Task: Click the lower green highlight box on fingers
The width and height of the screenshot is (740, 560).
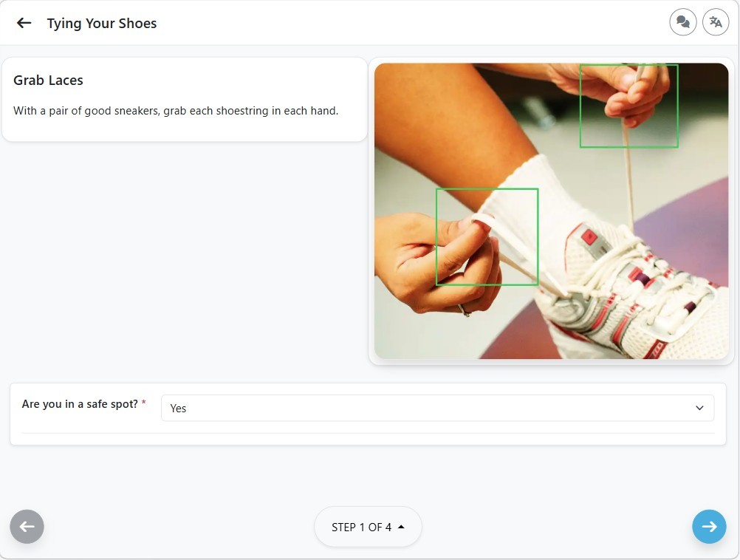Action: [487, 236]
